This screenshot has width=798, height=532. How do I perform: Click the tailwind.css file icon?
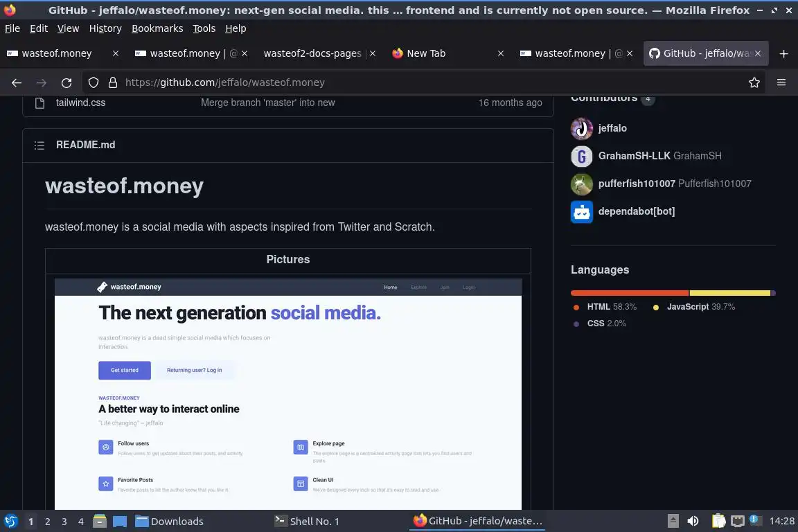coord(39,103)
